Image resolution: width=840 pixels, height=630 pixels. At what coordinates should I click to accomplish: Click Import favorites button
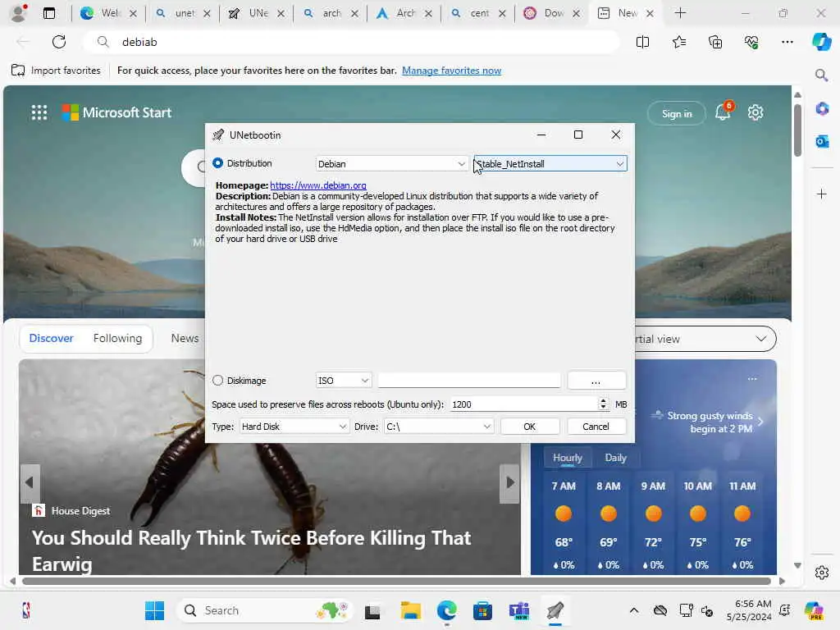[57, 71]
